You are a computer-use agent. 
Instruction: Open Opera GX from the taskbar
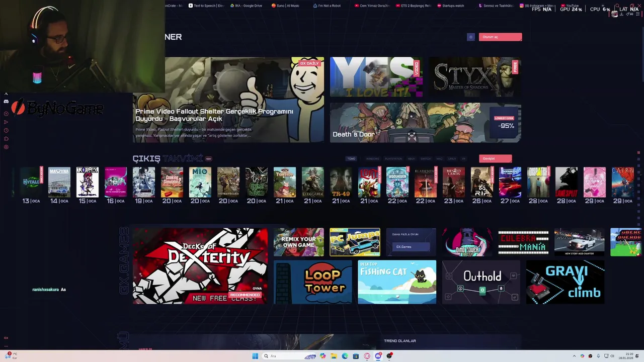coord(367,356)
